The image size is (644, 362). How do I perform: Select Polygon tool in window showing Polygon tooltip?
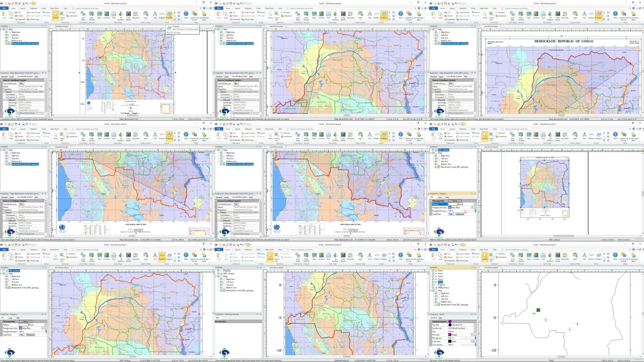(169, 15)
